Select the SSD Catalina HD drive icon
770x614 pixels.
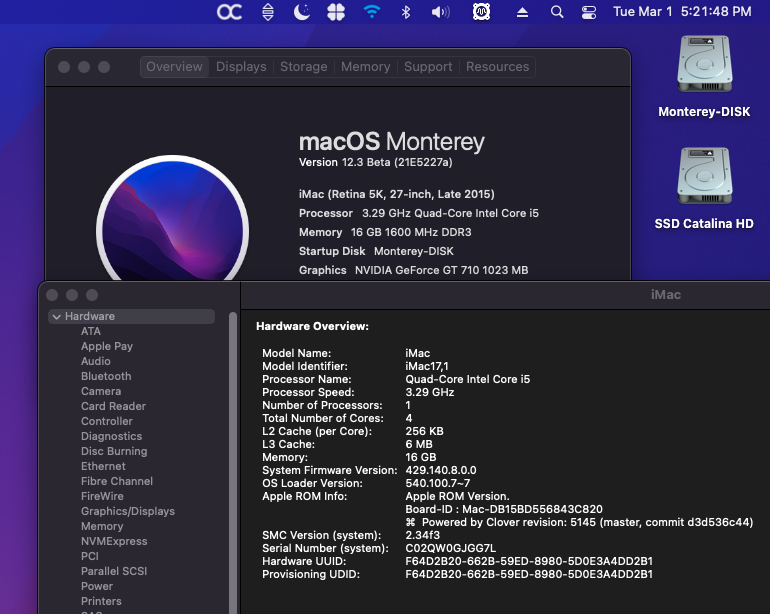(x=705, y=176)
